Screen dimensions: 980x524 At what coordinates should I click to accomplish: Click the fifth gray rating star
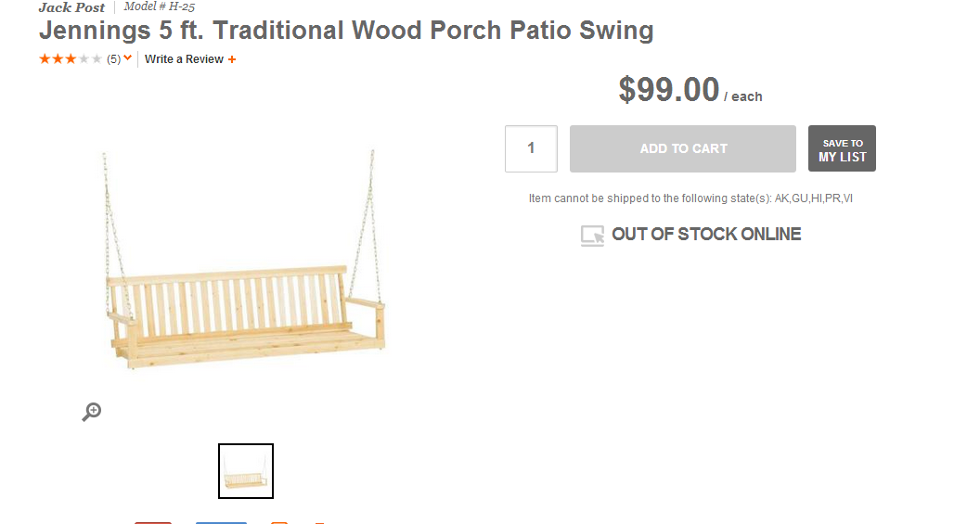pyautogui.click(x=97, y=59)
